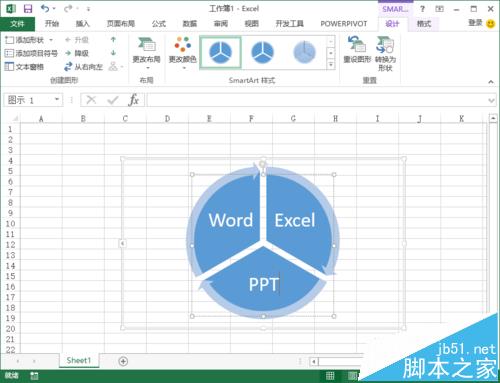Collapse the ribbon with the chevron
This screenshot has width=500, height=383.
491,81
